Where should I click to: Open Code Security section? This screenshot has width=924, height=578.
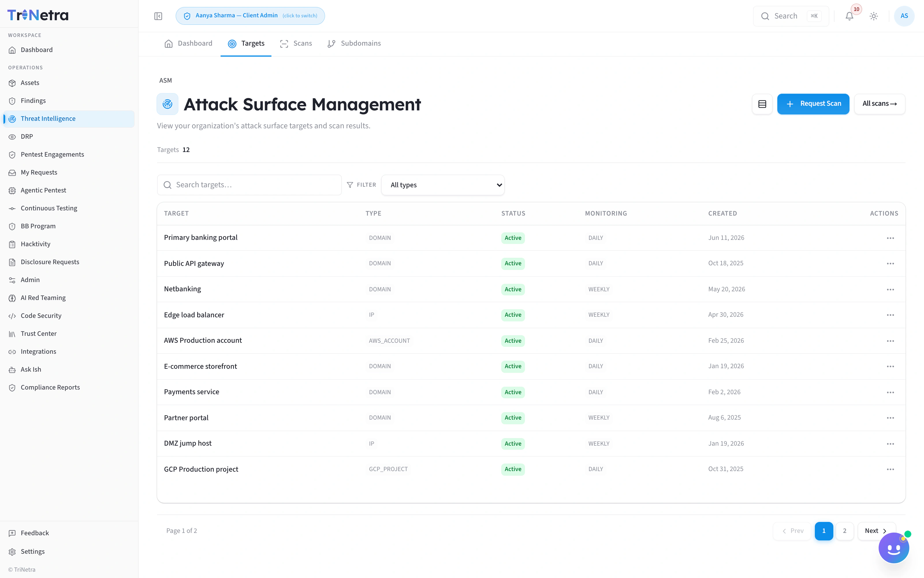[x=69, y=316]
